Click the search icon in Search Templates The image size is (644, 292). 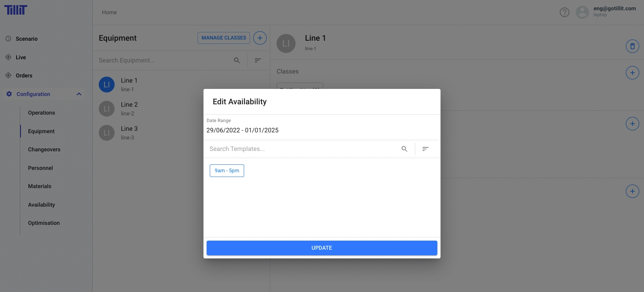tap(404, 149)
